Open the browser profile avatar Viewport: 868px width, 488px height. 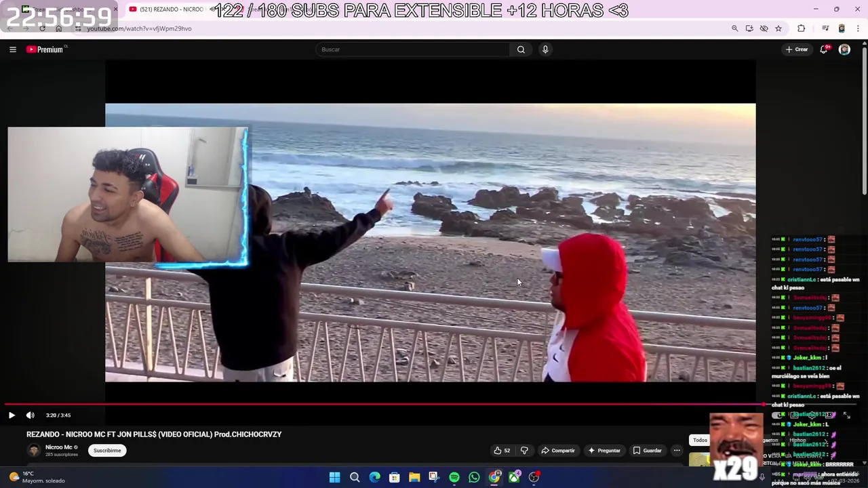point(842,28)
